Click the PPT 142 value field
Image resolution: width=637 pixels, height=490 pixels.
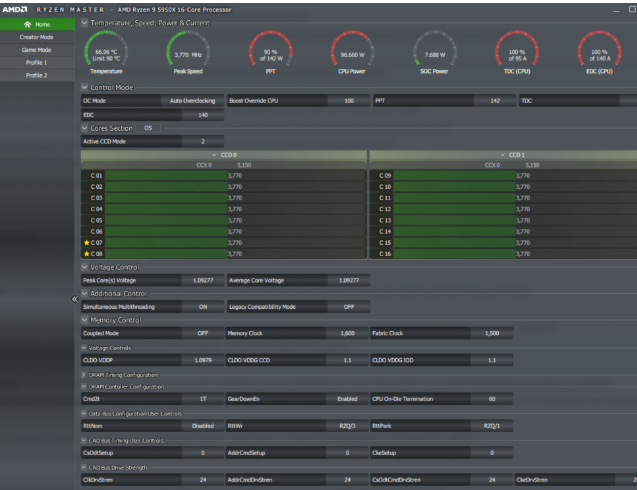click(495, 101)
